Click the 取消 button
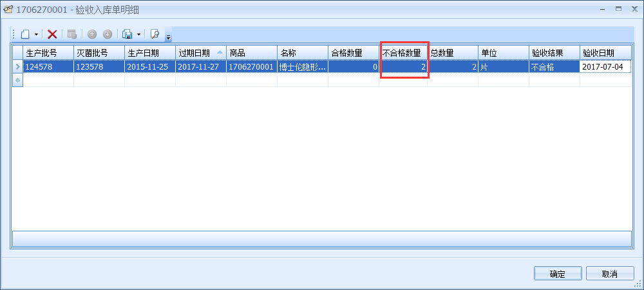 click(x=610, y=274)
